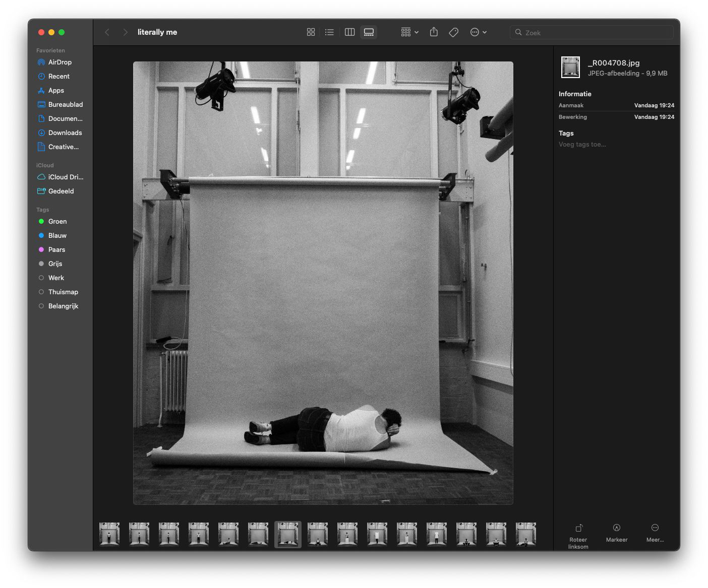This screenshot has width=708, height=588.
Task: Click the Meer... button in preview pane
Action: (x=655, y=533)
